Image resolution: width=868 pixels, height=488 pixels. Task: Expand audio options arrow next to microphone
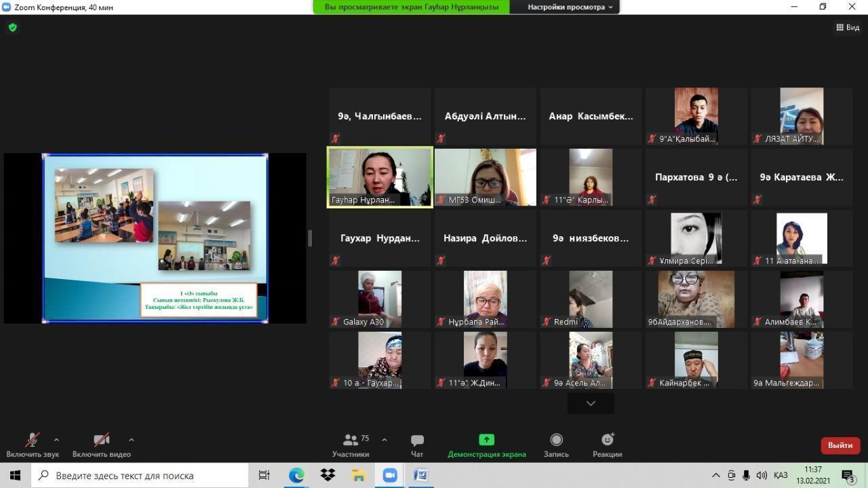56,440
